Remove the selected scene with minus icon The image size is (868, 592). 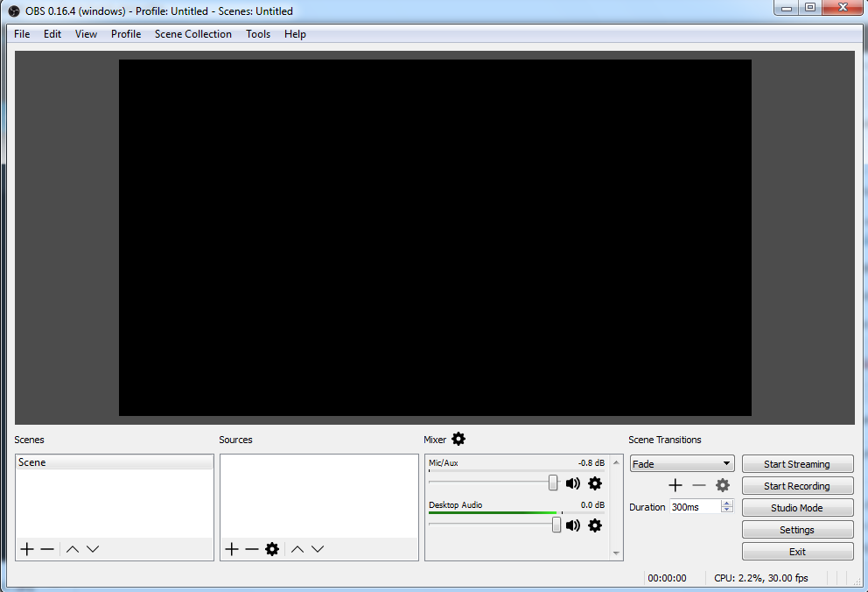point(47,549)
